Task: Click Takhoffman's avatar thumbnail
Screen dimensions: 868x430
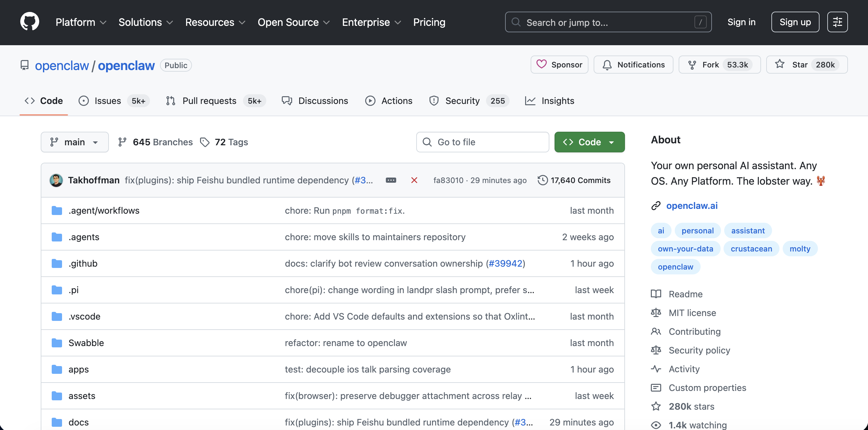Action: [56, 180]
